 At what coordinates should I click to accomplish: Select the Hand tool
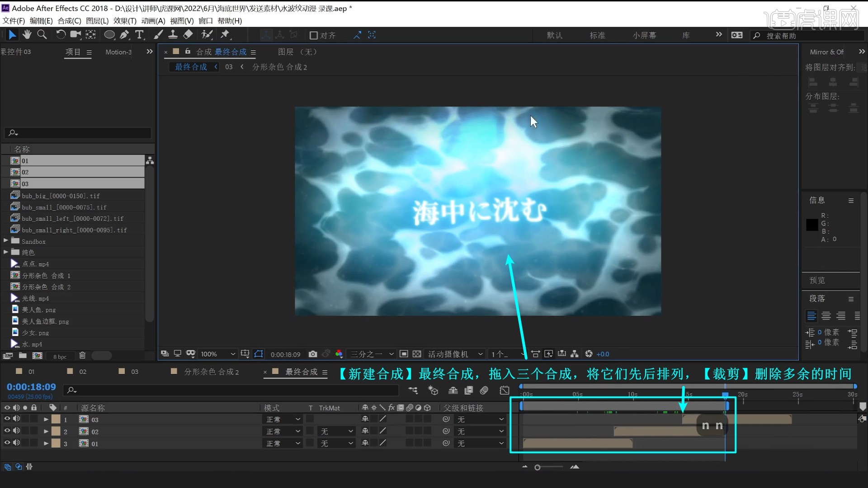pyautogui.click(x=27, y=35)
